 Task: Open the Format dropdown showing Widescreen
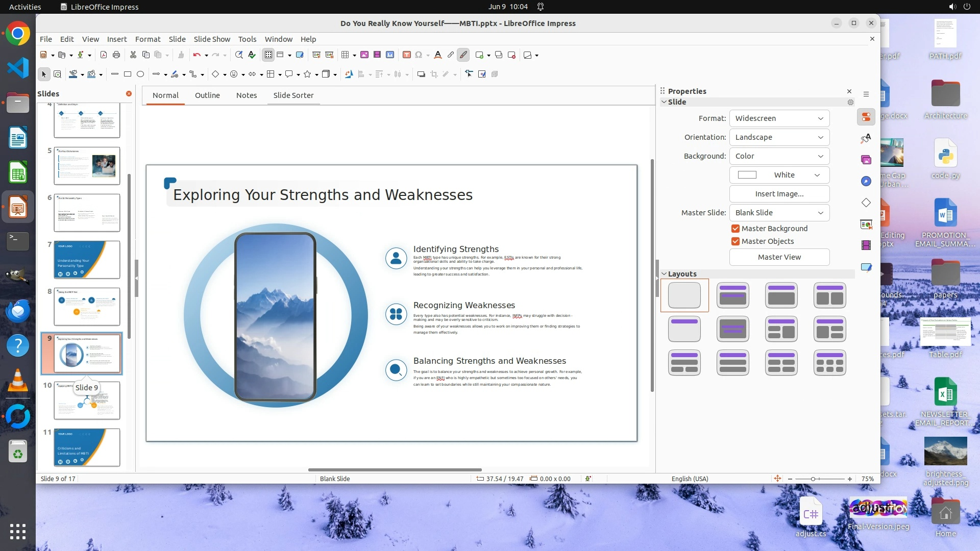coord(779,118)
